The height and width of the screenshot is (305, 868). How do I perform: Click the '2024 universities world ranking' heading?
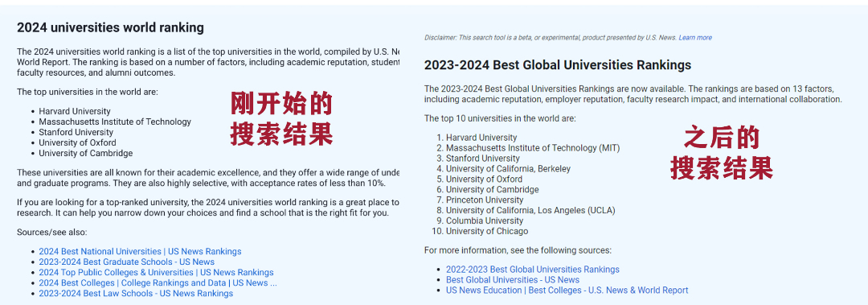coord(110,27)
